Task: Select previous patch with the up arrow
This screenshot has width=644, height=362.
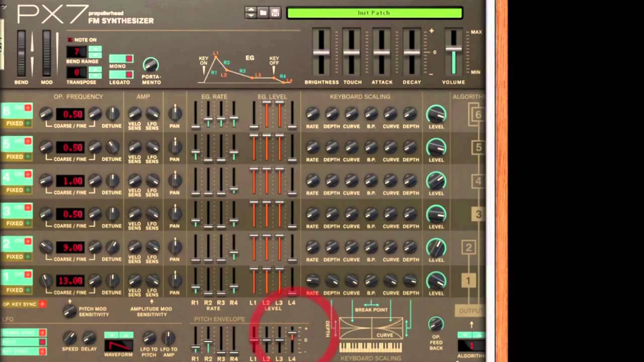Action: (251, 10)
